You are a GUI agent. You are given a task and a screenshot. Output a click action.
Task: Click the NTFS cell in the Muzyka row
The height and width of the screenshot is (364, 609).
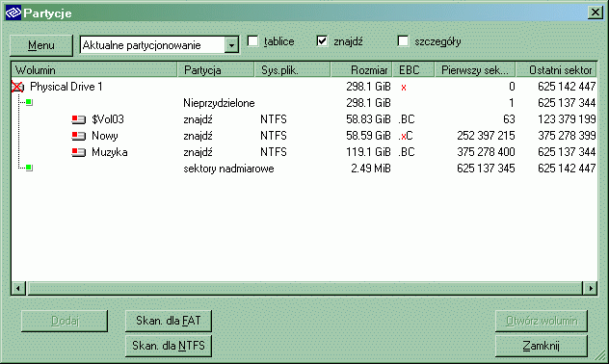274,152
